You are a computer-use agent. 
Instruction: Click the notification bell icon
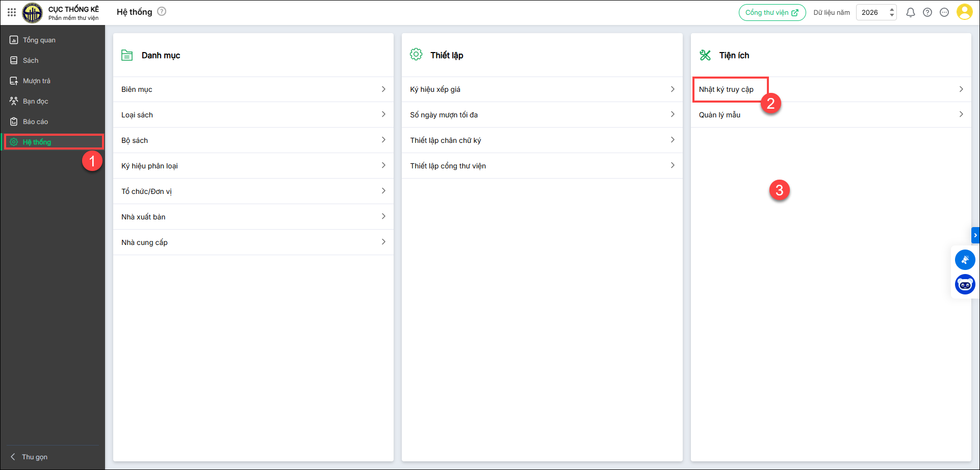tap(910, 12)
